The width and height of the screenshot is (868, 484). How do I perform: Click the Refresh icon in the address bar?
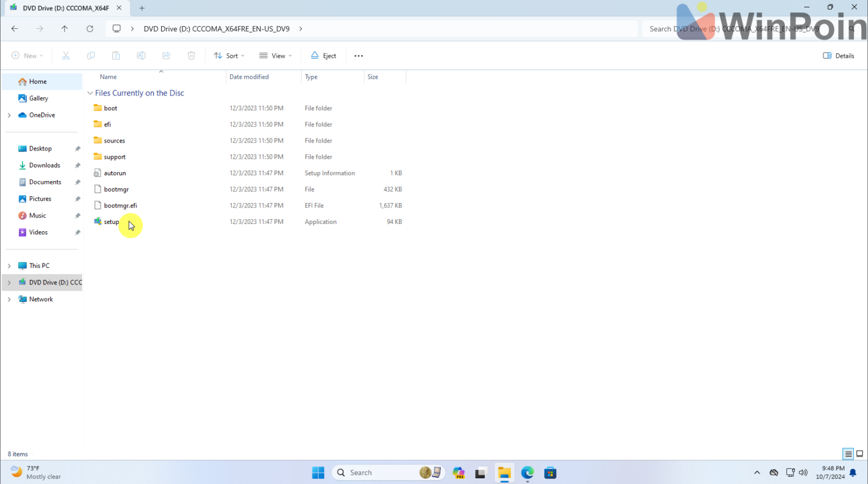click(90, 28)
